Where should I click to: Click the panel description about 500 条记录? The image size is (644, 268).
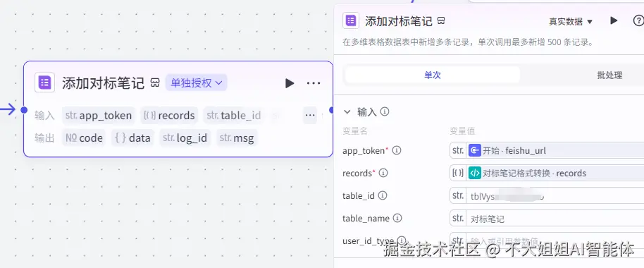(469, 42)
